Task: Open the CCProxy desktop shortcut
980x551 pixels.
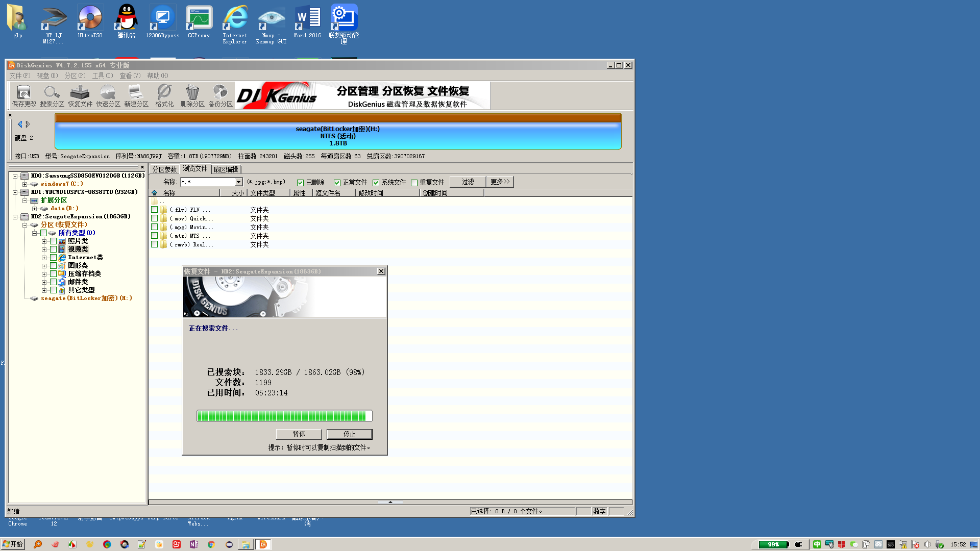Action: (199, 22)
